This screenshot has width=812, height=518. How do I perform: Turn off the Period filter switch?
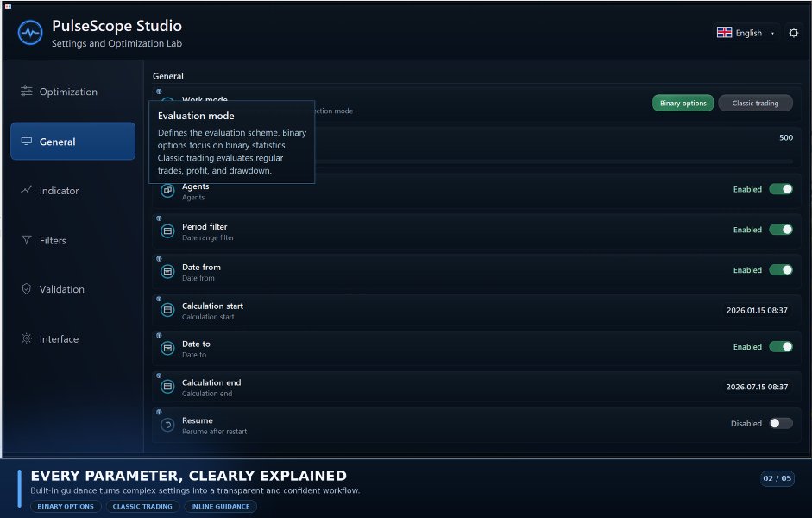click(780, 230)
